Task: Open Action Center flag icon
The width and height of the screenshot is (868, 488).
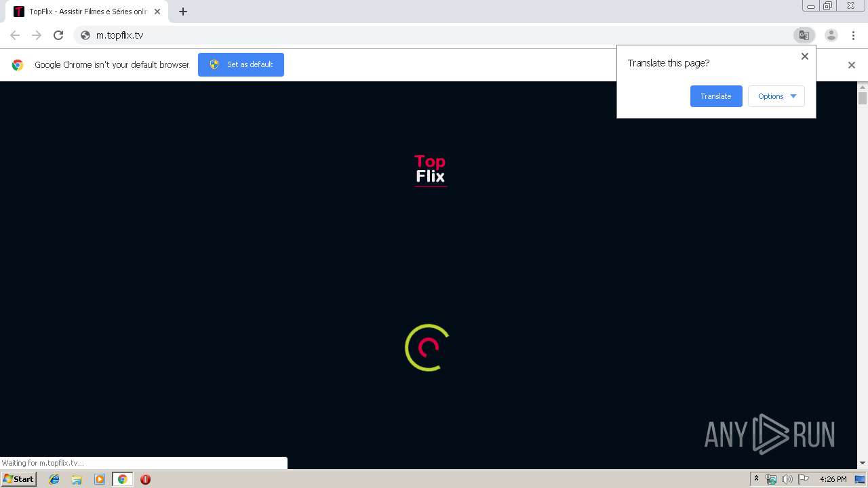Action: [x=804, y=479]
